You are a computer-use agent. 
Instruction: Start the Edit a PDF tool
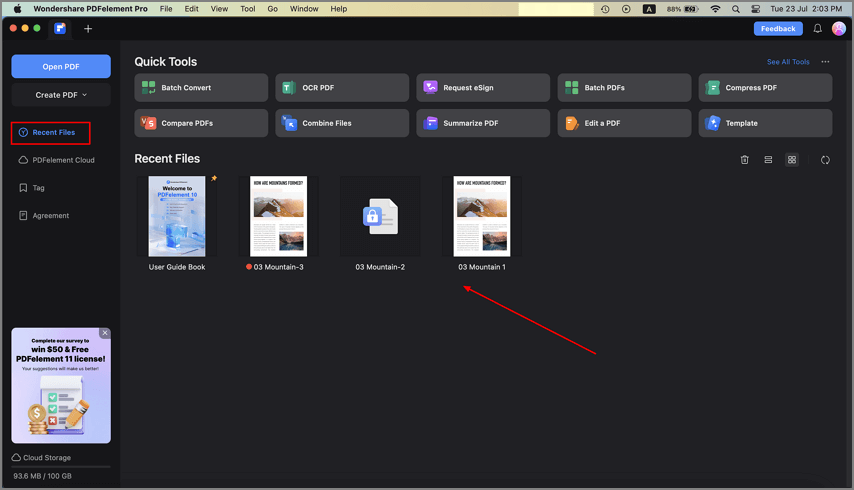coord(624,123)
